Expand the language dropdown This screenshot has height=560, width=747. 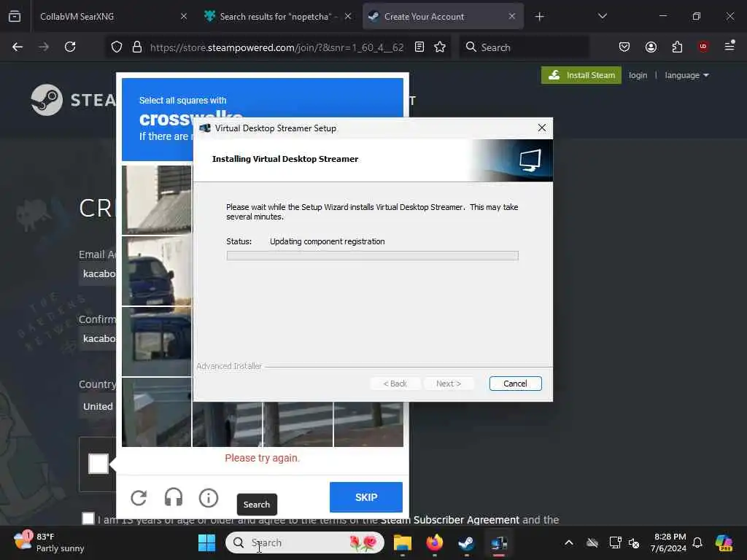coord(686,75)
